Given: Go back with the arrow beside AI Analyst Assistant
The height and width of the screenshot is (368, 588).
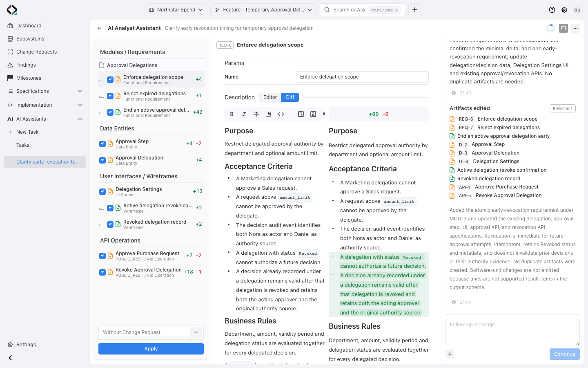Looking at the screenshot, I should point(99,28).
